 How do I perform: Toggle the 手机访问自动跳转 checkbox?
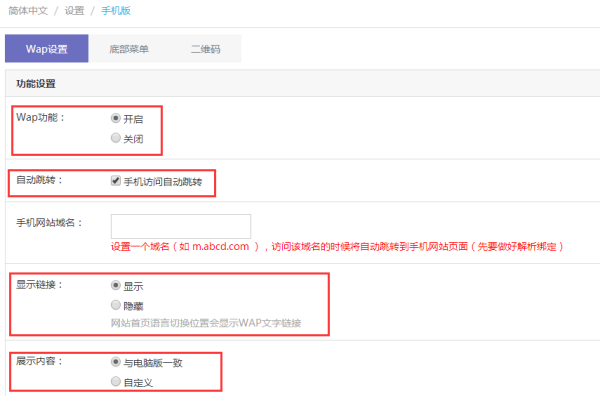coord(116,181)
